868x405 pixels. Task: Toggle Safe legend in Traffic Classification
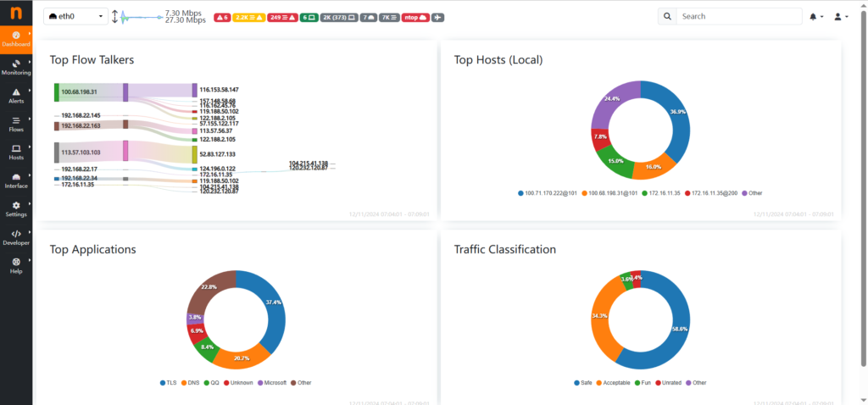coord(583,382)
